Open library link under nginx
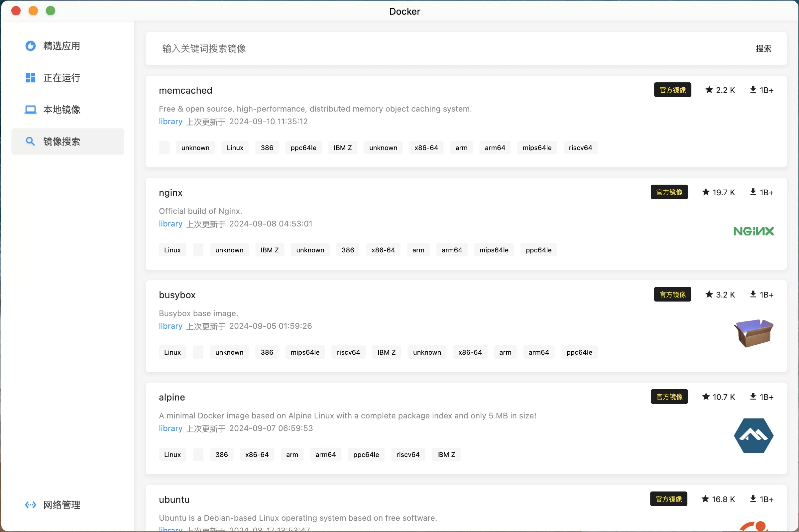Image resolution: width=799 pixels, height=532 pixels. 171,224
